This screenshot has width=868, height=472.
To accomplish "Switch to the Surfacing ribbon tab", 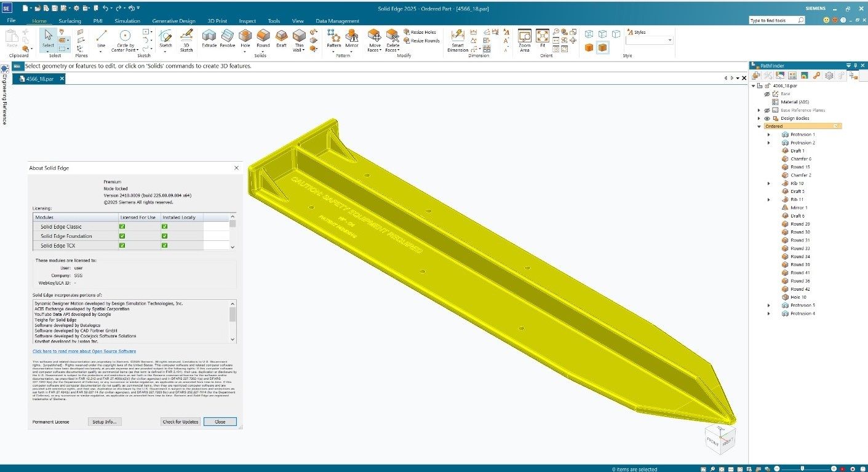I will click(70, 20).
